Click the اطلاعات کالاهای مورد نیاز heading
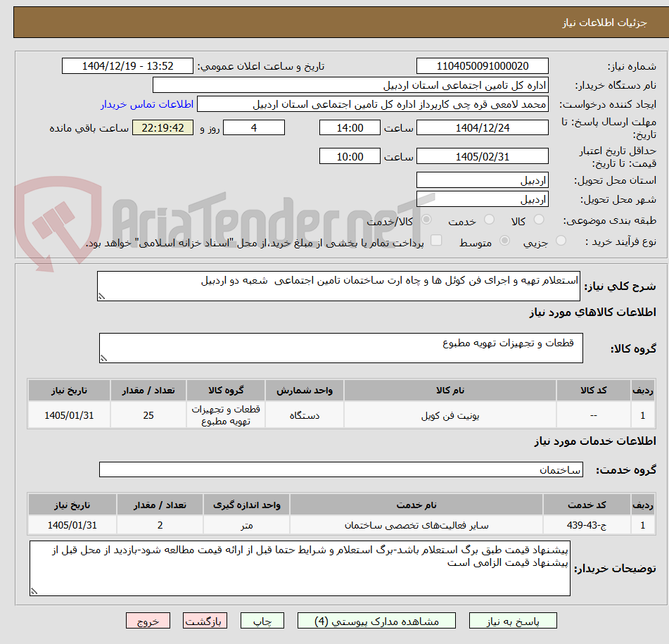Image resolution: width=669 pixels, height=644 pixels. (592, 312)
